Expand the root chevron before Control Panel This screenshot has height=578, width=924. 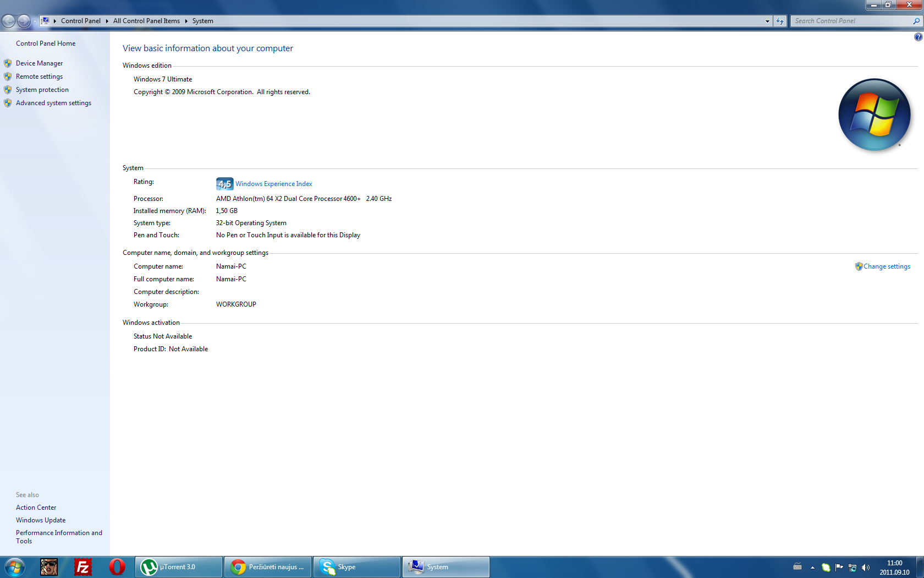[55, 21]
